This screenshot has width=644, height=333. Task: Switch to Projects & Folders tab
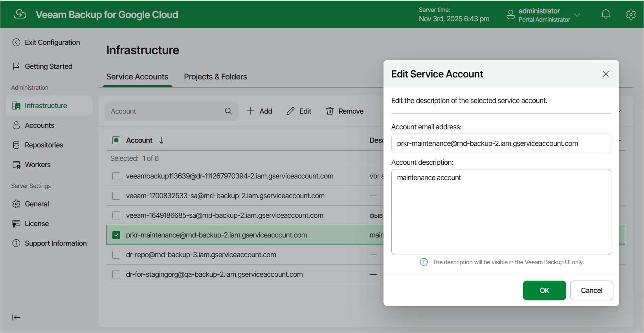(215, 77)
